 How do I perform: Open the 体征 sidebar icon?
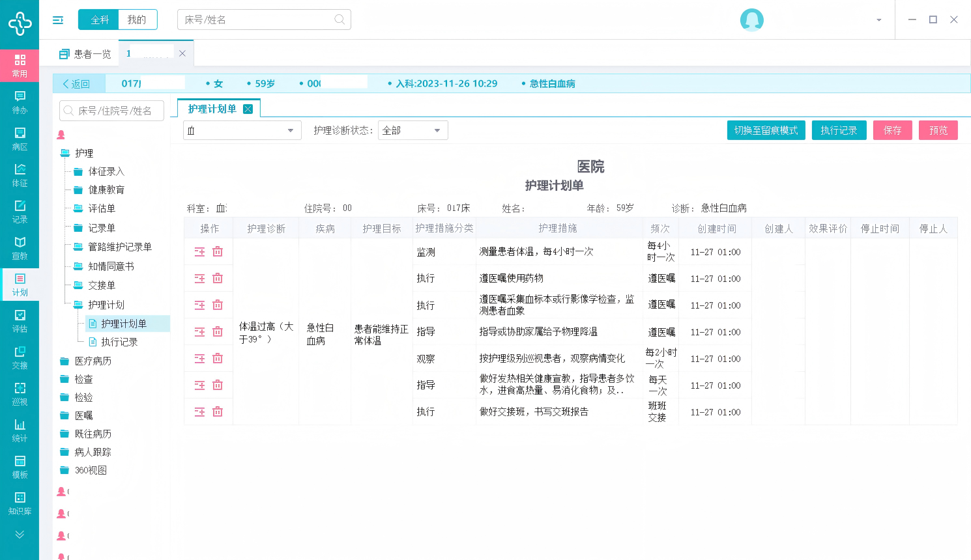[20, 175]
